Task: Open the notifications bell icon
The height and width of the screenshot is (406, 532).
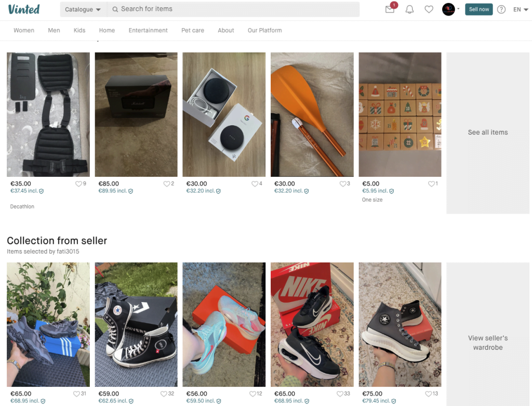Action: (x=409, y=9)
